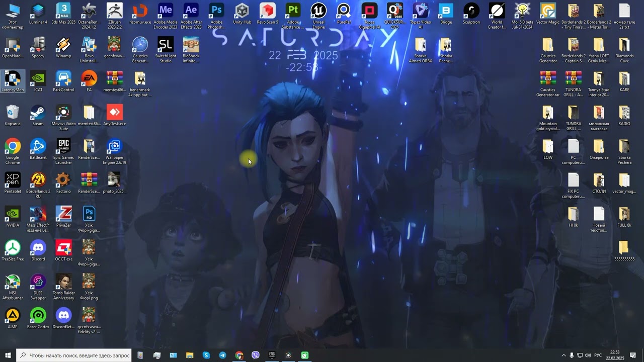The image size is (644, 362).
Task: Select the Steam desktop icon
Action: coord(38,116)
